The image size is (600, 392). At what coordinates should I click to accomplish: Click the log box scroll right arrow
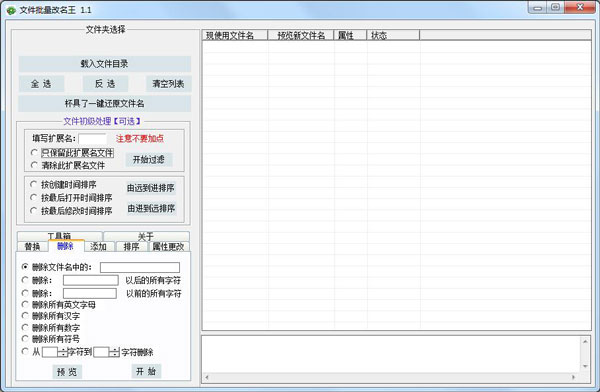tap(574, 377)
